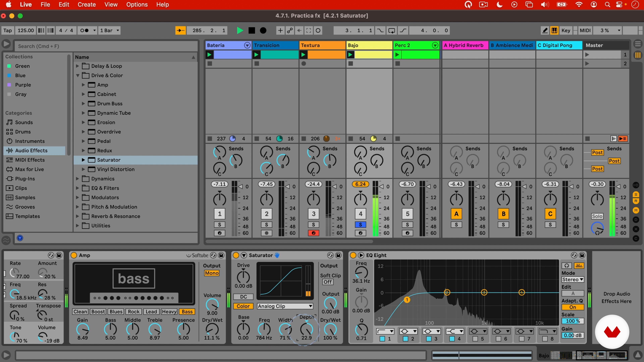Enable EQ Eight filter band 5
The height and width of the screenshot is (362, 644).
(x=475, y=339)
